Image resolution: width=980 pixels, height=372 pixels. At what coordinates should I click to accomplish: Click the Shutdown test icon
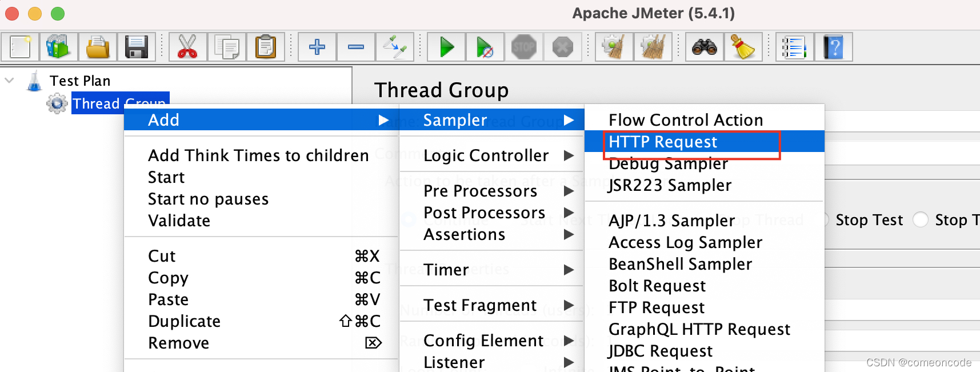click(x=563, y=47)
